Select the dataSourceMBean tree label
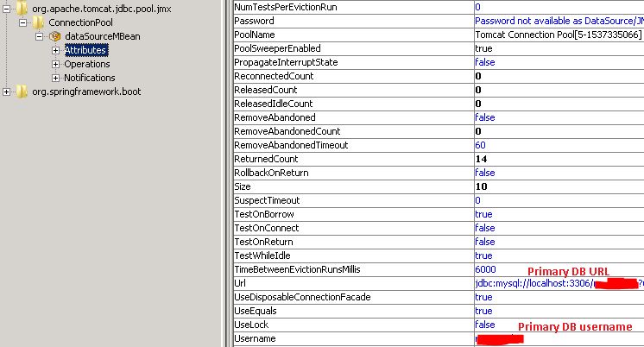 coord(103,36)
